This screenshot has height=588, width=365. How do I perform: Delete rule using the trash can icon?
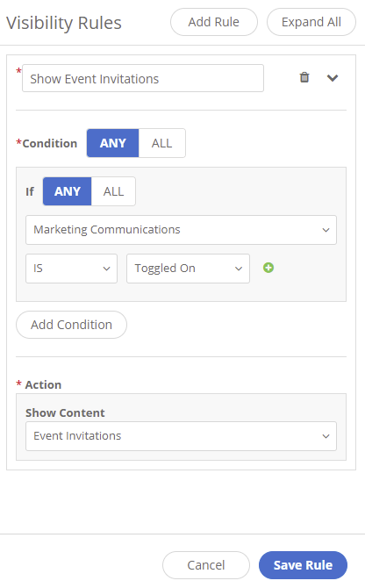coord(304,77)
